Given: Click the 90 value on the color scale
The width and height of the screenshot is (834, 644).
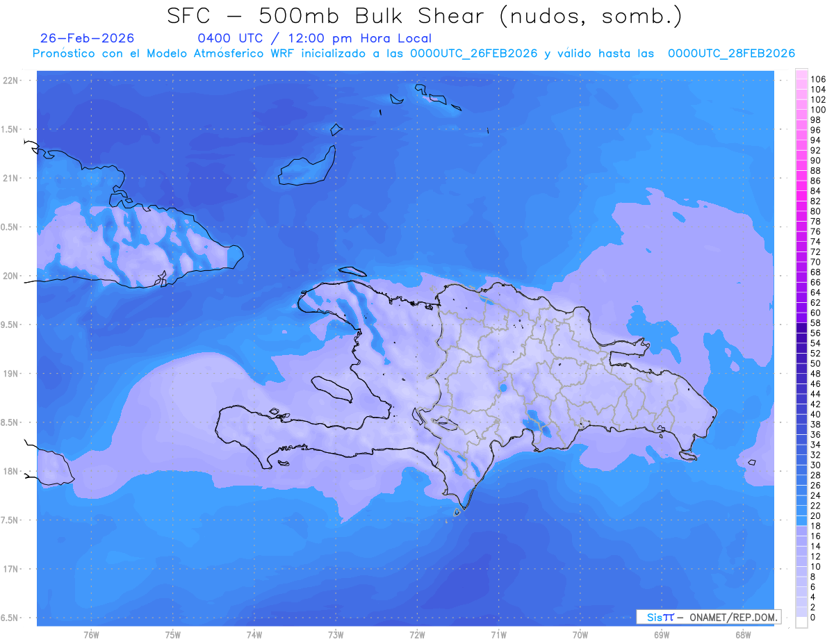Looking at the screenshot, I should point(816,160).
